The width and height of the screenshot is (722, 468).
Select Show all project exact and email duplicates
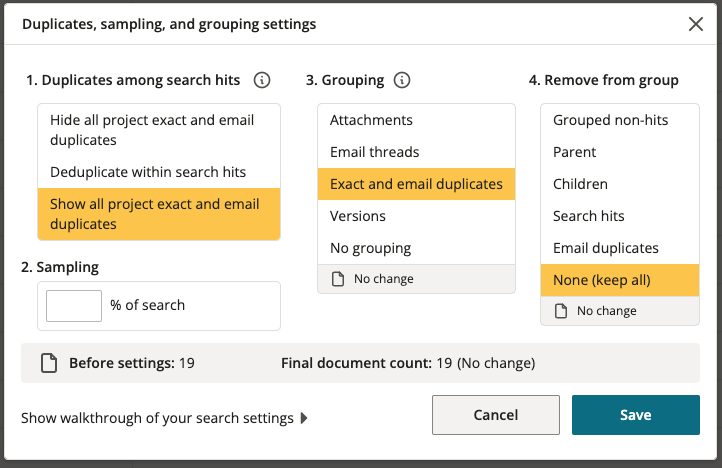[159, 214]
